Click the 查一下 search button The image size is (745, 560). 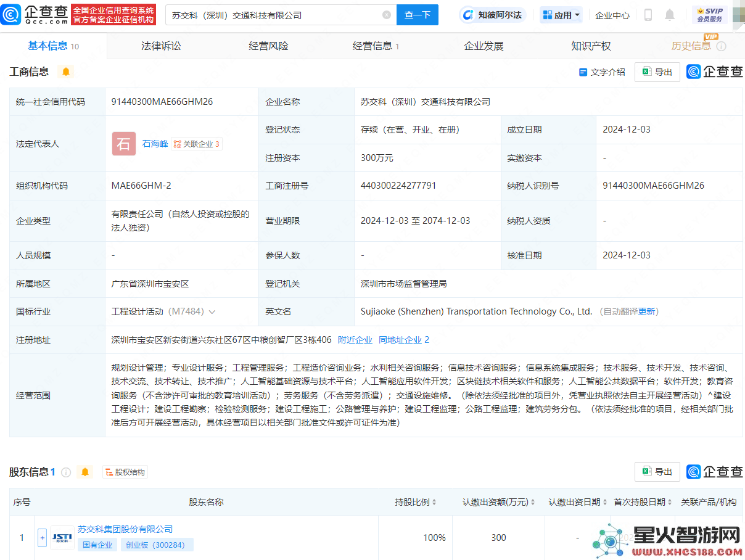click(x=418, y=15)
